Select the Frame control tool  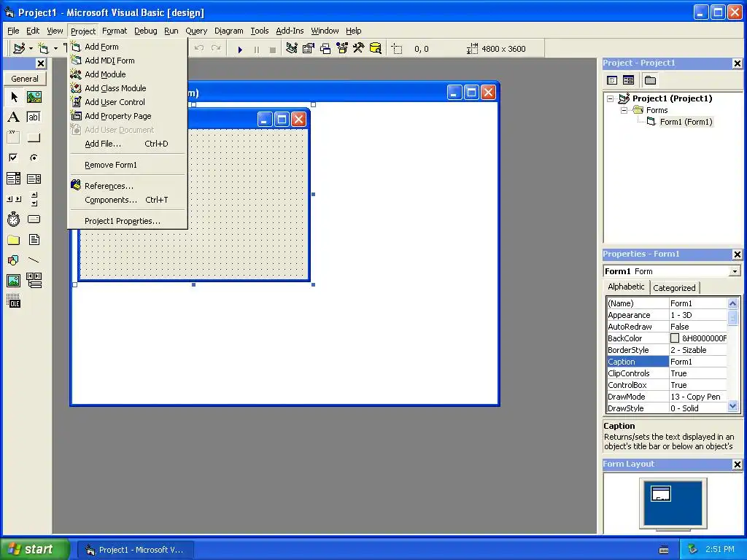tap(14, 138)
